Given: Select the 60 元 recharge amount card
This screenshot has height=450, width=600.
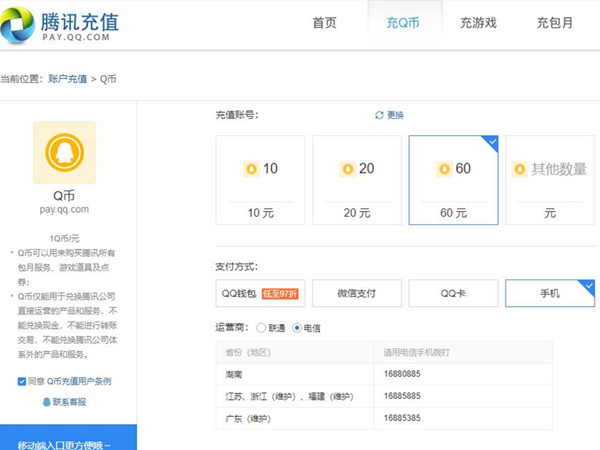Looking at the screenshot, I should (453, 180).
